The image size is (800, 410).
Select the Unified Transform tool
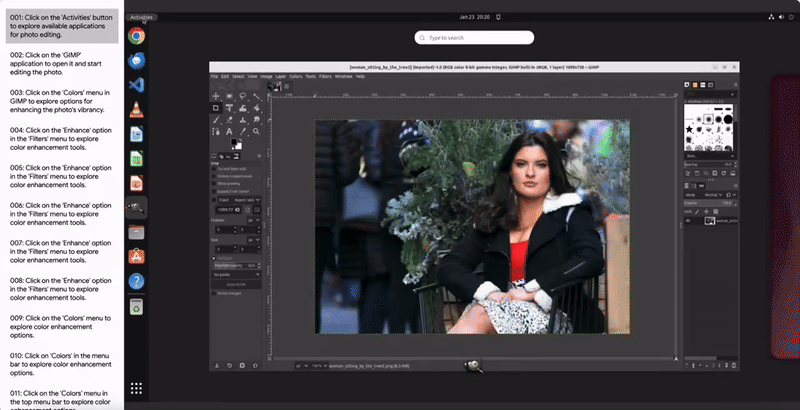pyautogui.click(x=230, y=108)
